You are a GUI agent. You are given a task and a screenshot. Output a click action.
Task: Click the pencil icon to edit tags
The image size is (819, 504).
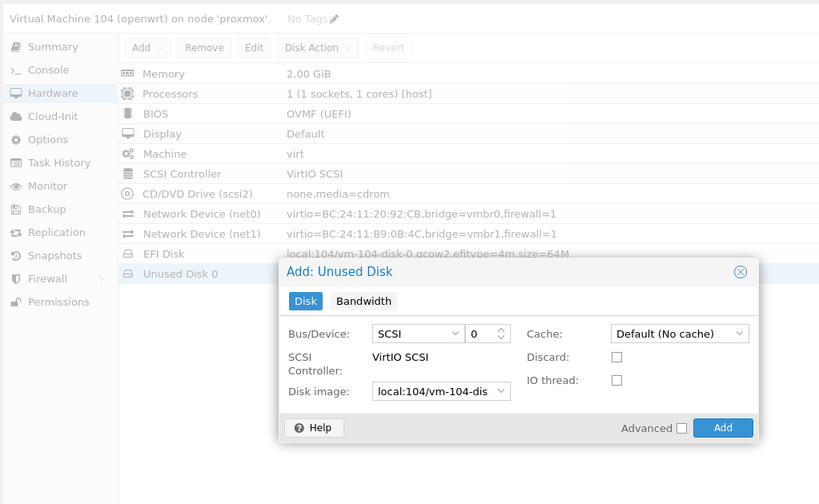click(335, 18)
